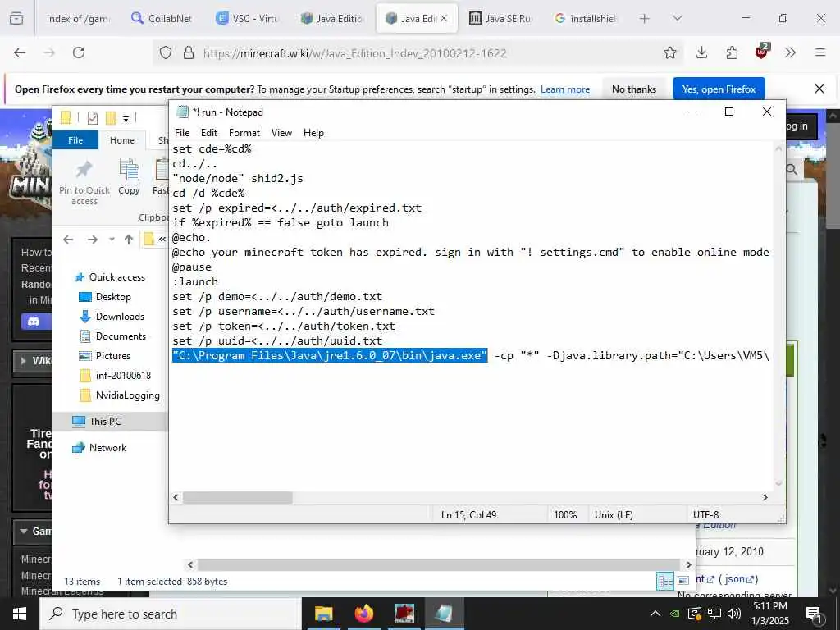
Task: Switch Explorer to large icons view
Action: point(683,581)
